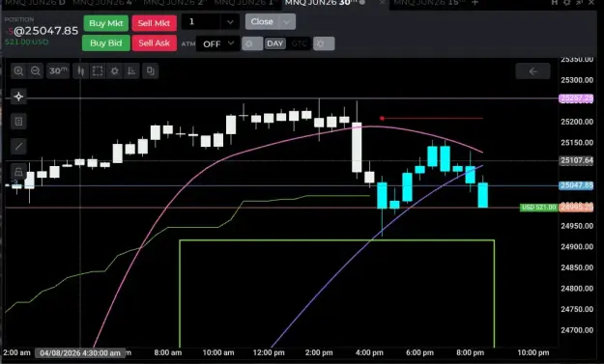Screen dimensions: 604x364
Task: Close the open position
Action: tap(262, 22)
